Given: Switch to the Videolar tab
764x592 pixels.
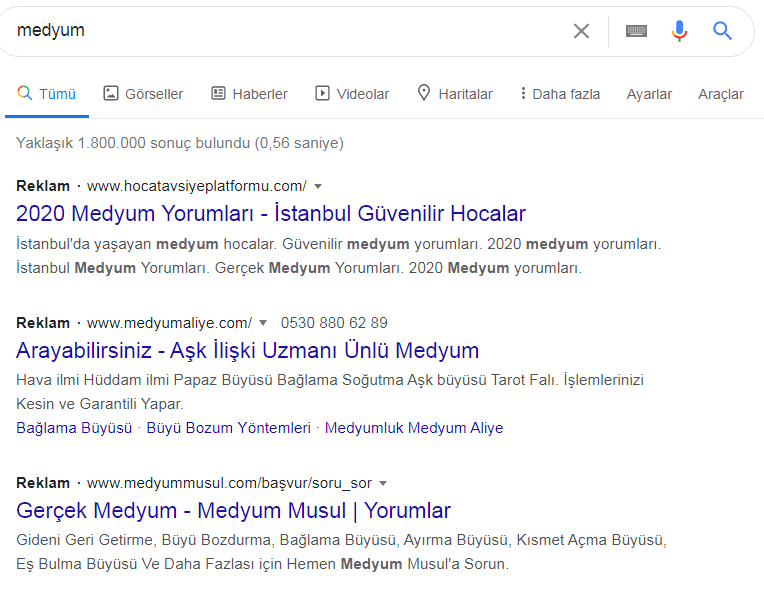Looking at the screenshot, I should point(352,94).
